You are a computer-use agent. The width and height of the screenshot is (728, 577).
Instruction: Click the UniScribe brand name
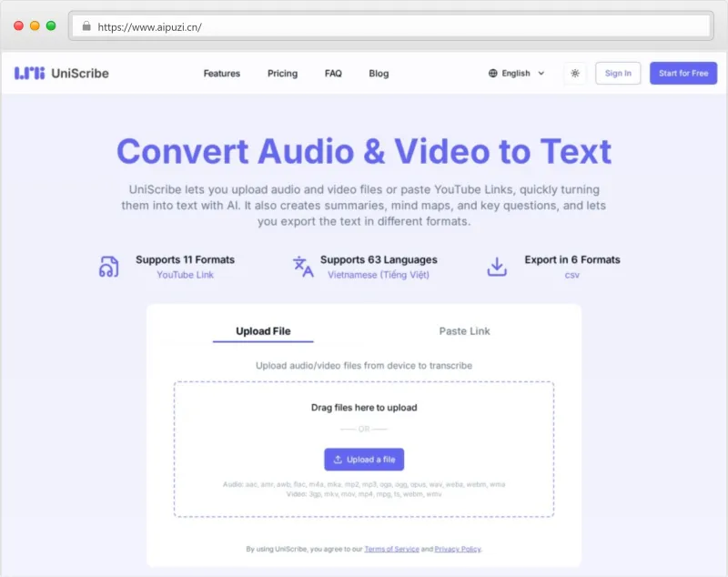(80, 74)
